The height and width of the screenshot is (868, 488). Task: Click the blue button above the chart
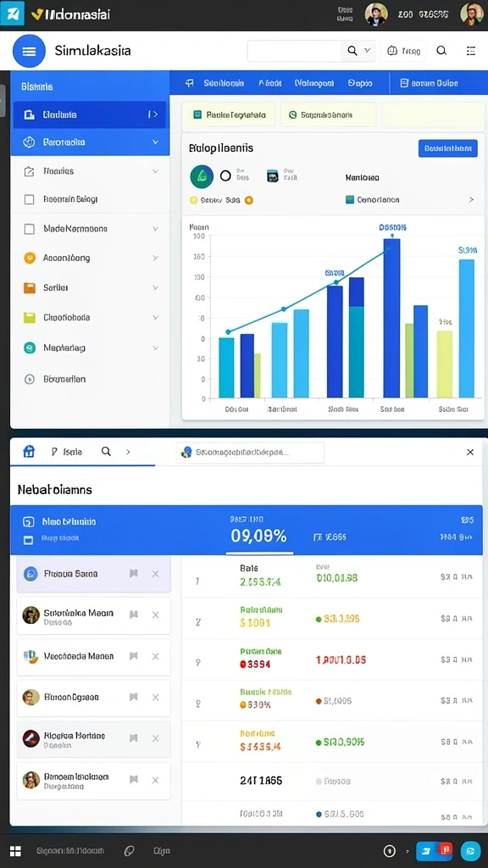[447, 147]
